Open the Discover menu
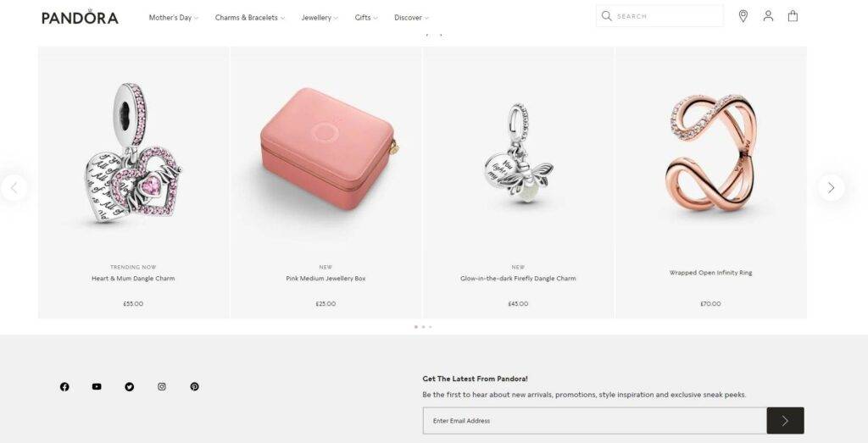This screenshot has width=868, height=443. (x=411, y=18)
